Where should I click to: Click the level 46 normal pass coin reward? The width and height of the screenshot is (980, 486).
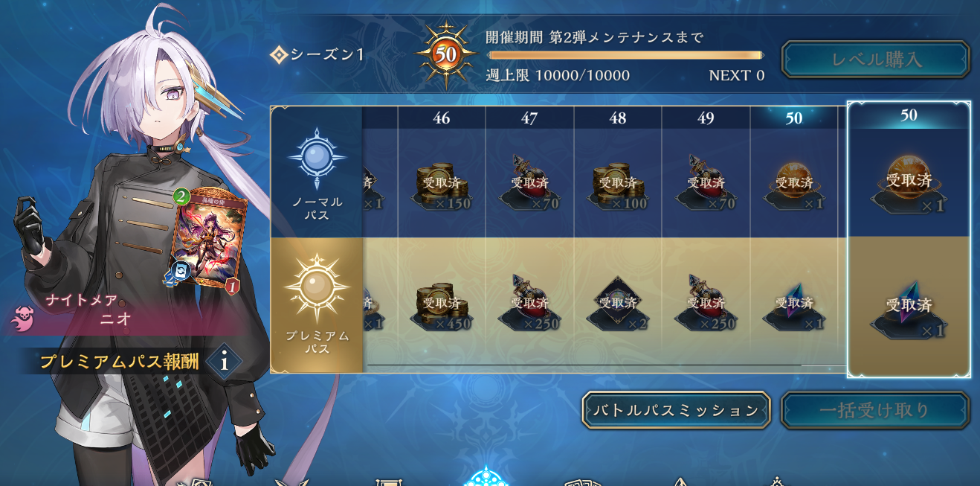pos(442,185)
